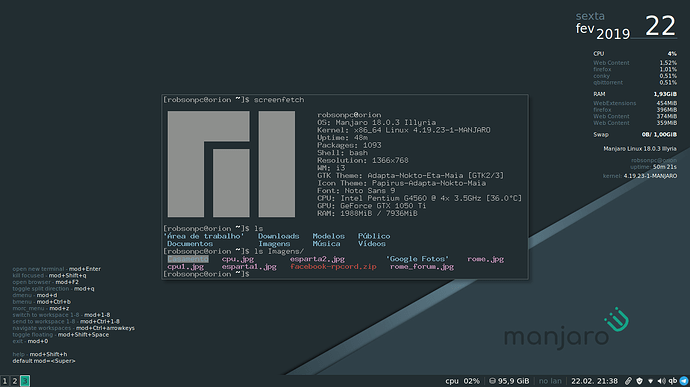The height and width of the screenshot is (387, 690).
Task: Click the Manjaro ASCII logo in terminal
Action: [x=231, y=164]
